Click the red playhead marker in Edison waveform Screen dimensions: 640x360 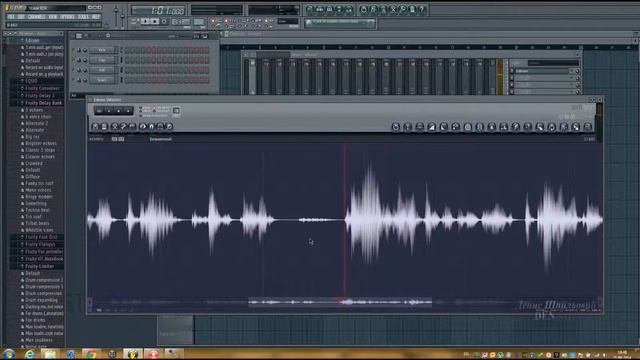click(344, 220)
